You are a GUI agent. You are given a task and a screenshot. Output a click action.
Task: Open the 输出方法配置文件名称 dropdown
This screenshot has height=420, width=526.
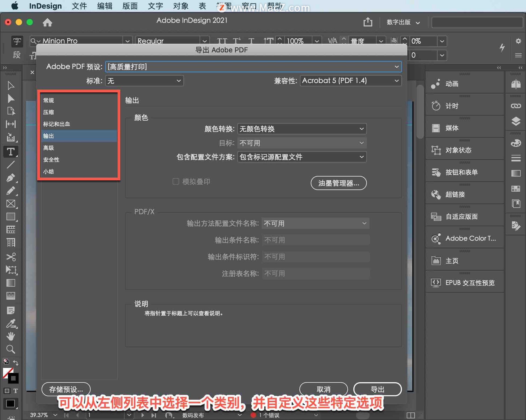pos(315,223)
